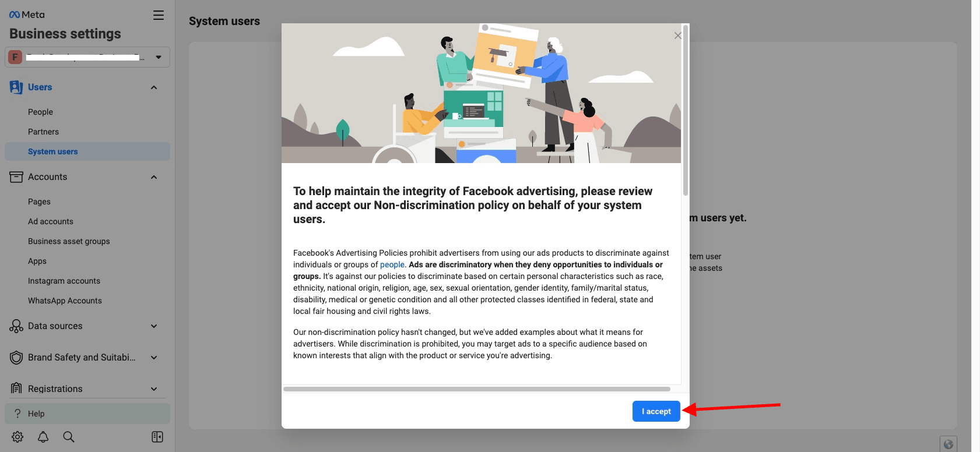Click the dialog's vertical scrollbar
Viewport: 980px width, 452px height.
point(686,110)
